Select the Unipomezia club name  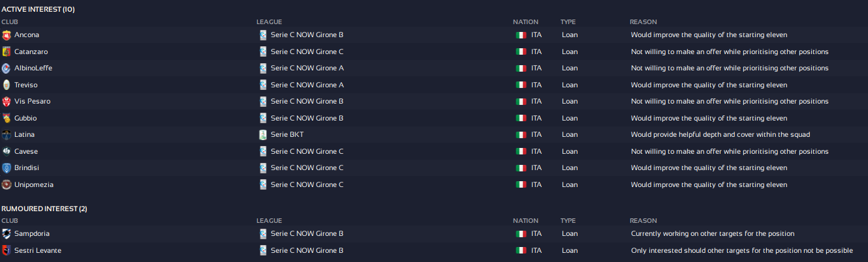click(34, 185)
